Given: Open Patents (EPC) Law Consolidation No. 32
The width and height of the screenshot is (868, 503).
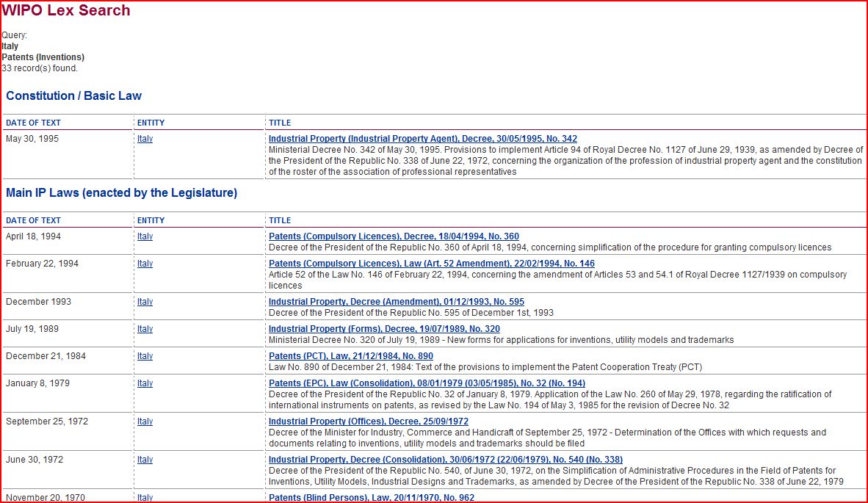Looking at the screenshot, I should coord(427,383).
